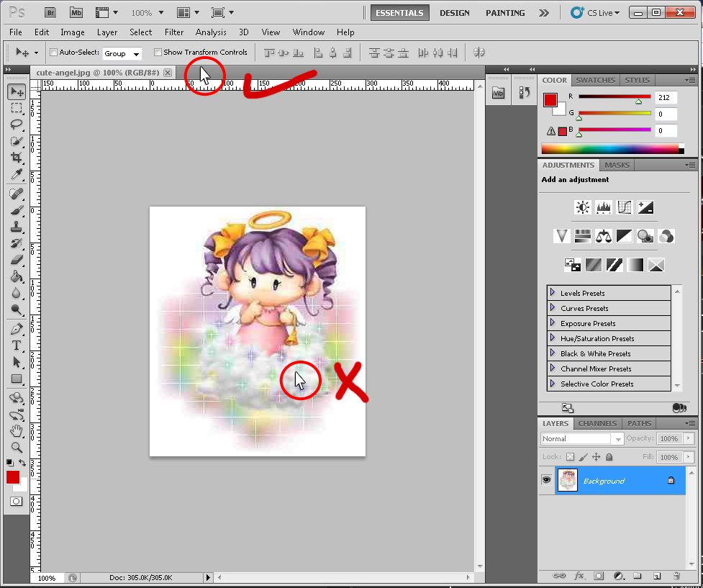Open the Filter menu

click(174, 32)
